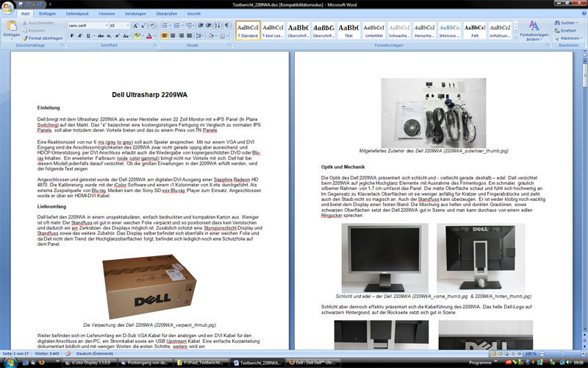The image size is (588, 368).
Task: Increase paragraph indent
Action: [x=209, y=26]
